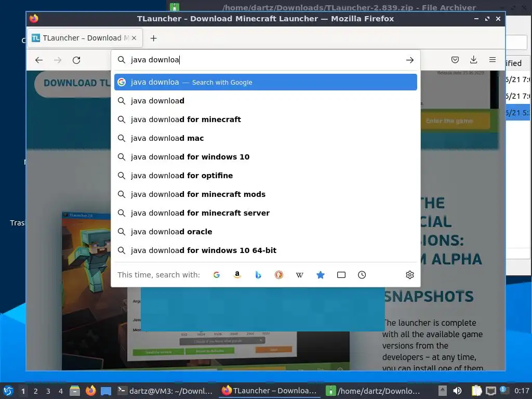The width and height of the screenshot is (532, 399).
Task: Activate the TLauncher Firefox taskbar entry
Action: [270, 391]
